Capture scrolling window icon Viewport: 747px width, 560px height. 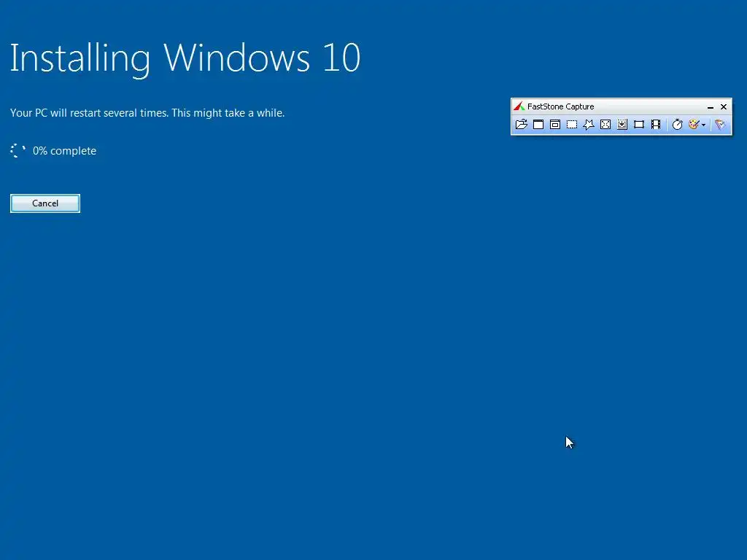tap(622, 124)
